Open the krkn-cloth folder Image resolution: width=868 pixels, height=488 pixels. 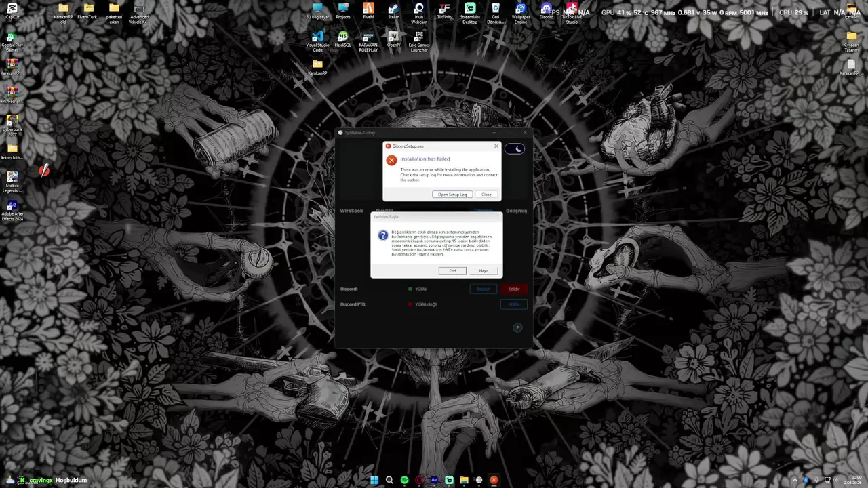12,152
